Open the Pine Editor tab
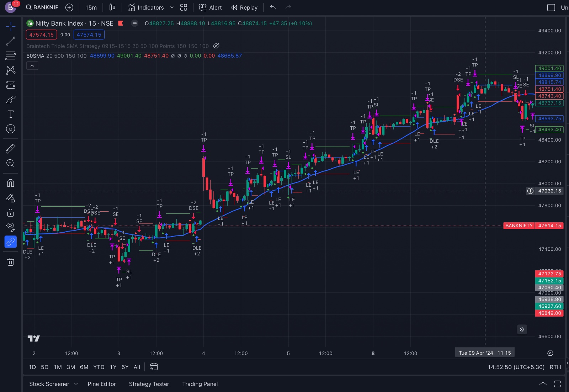Viewport: 569px width, 392px height. [x=102, y=384]
